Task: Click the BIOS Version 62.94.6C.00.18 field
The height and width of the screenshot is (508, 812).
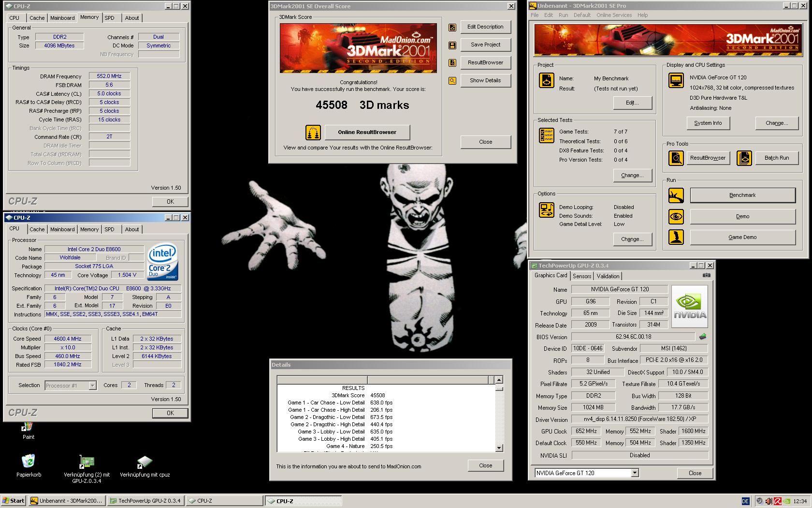Action: pos(633,336)
